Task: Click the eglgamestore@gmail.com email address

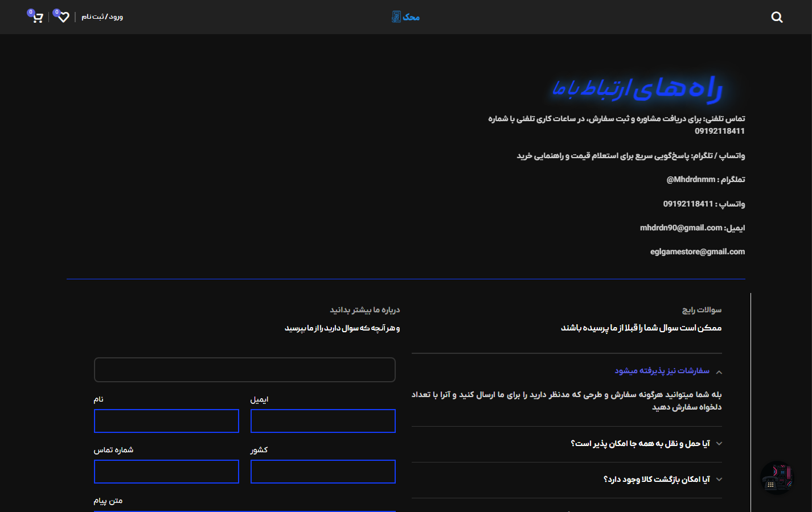Action: tap(697, 252)
